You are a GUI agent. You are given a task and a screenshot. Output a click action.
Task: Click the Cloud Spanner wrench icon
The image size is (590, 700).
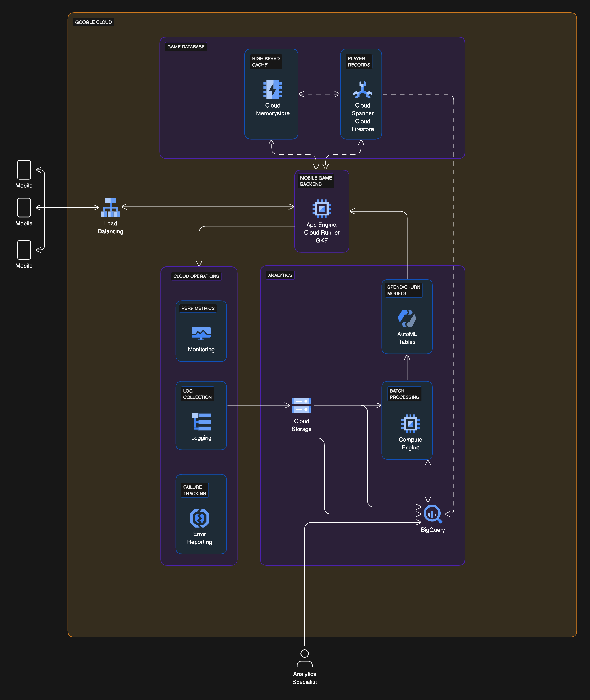pyautogui.click(x=362, y=91)
